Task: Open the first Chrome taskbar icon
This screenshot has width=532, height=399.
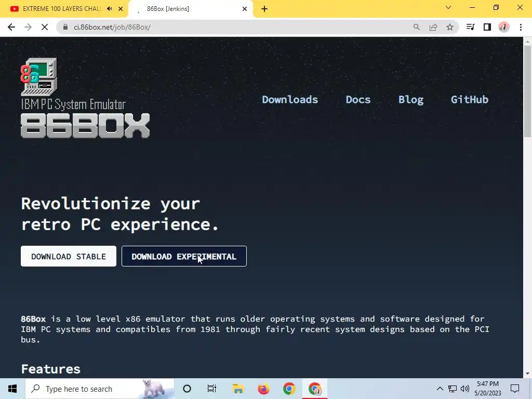Action: tap(289, 389)
